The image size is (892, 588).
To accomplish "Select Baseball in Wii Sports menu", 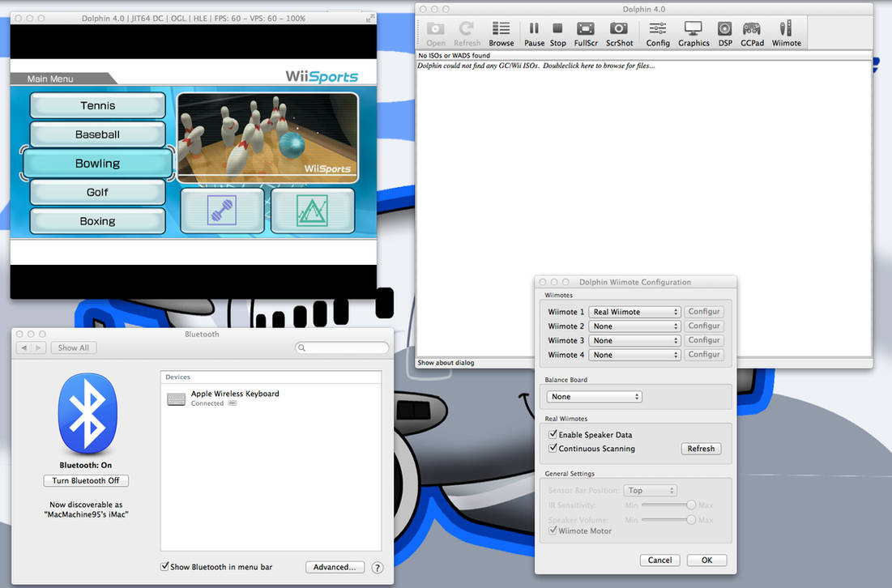I will click(98, 134).
